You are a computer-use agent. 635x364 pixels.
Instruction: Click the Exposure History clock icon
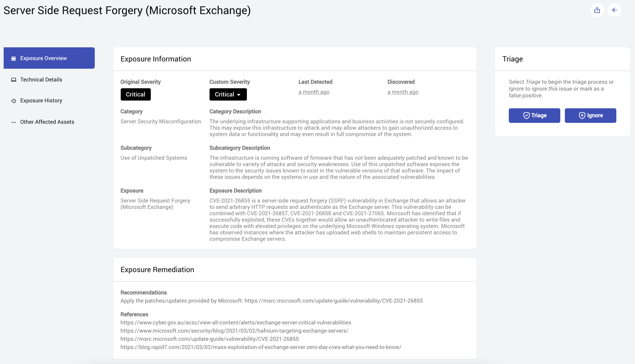click(x=13, y=101)
